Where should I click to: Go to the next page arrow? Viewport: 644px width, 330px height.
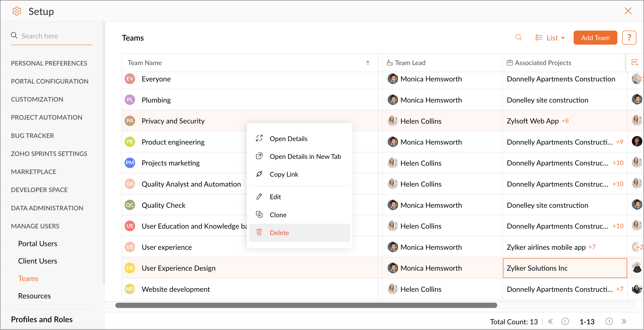click(x=609, y=321)
